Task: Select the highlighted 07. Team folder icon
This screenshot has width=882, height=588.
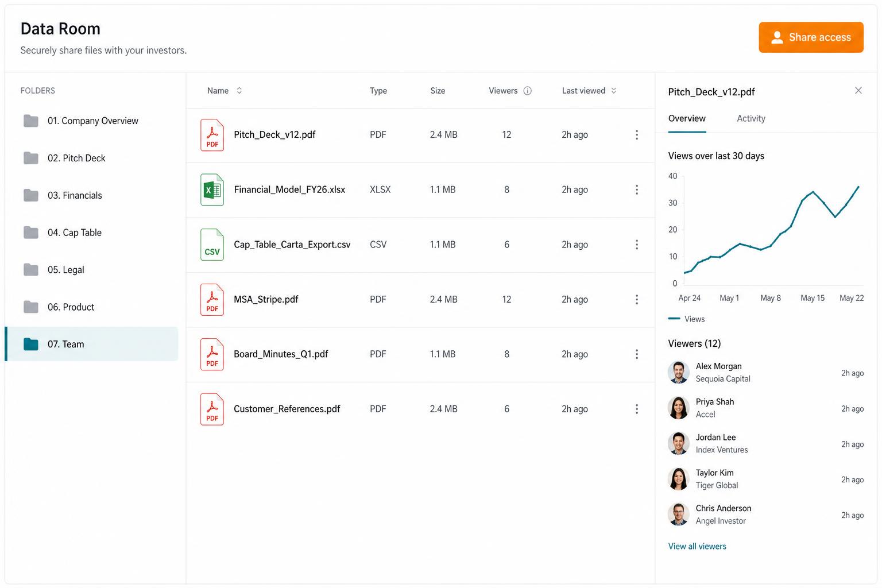Action: tap(31, 344)
